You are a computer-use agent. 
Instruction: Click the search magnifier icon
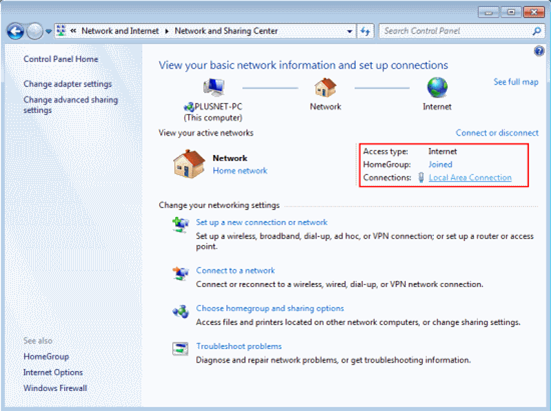(x=537, y=31)
